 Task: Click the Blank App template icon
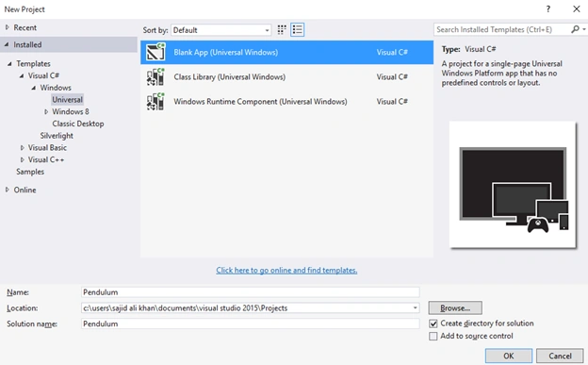pyautogui.click(x=155, y=52)
